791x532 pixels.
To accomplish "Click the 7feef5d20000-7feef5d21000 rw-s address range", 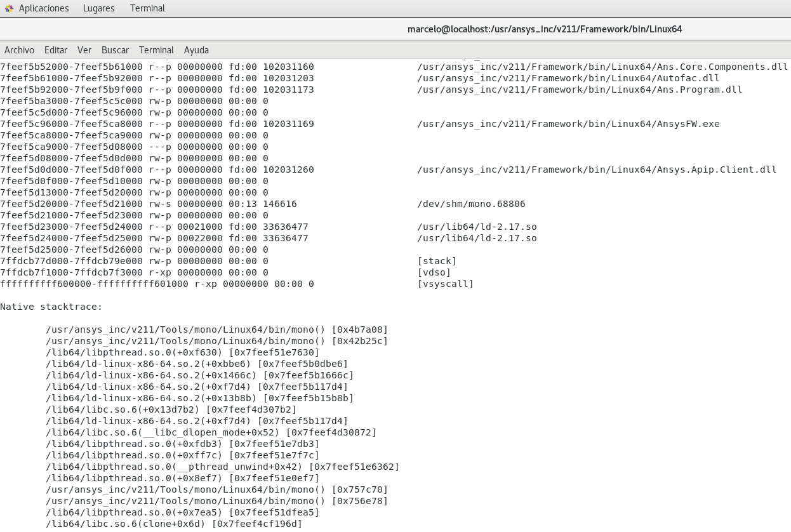I will pos(72,204).
